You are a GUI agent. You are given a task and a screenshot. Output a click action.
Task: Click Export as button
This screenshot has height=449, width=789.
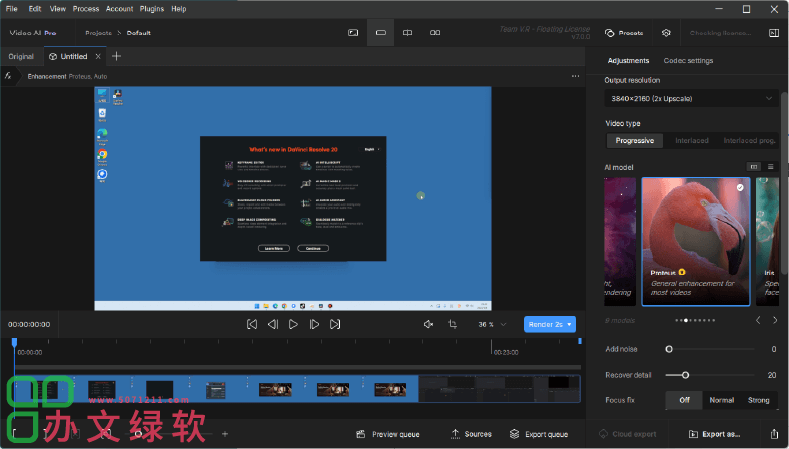[714, 434]
